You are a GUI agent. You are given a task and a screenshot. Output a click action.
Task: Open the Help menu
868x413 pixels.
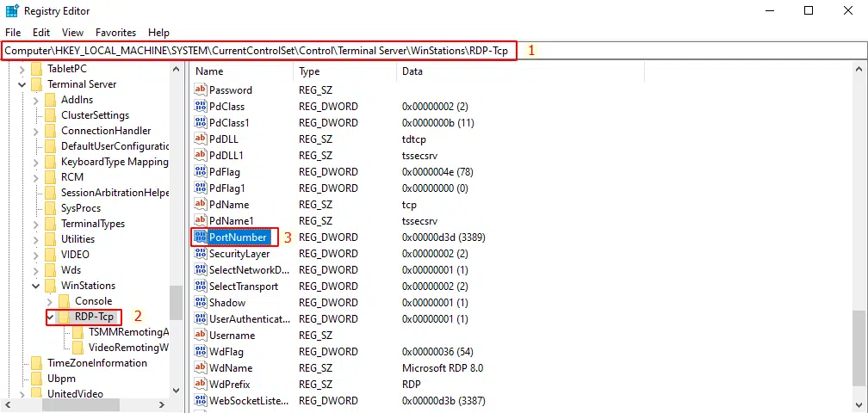pos(158,32)
